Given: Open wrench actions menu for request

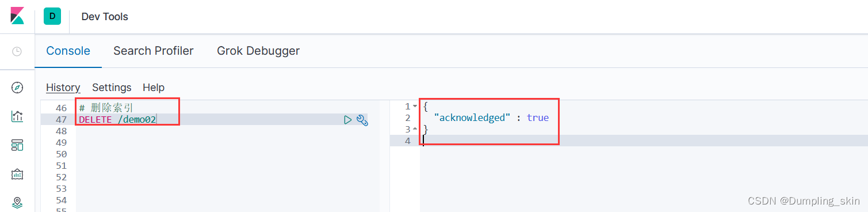Looking at the screenshot, I should coord(362,120).
